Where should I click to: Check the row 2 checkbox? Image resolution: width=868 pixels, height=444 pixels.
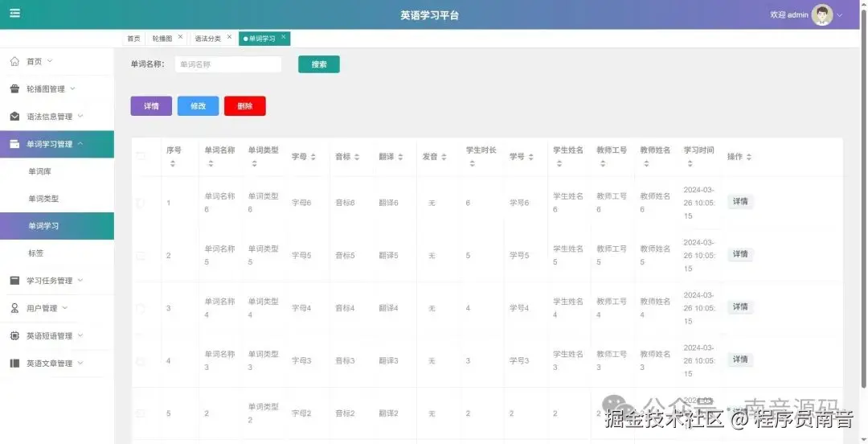141,256
